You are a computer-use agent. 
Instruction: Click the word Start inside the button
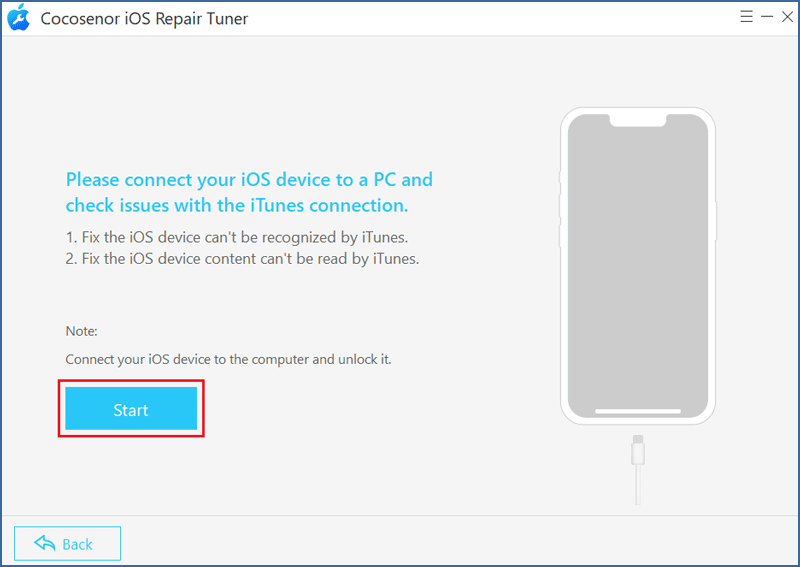click(131, 410)
